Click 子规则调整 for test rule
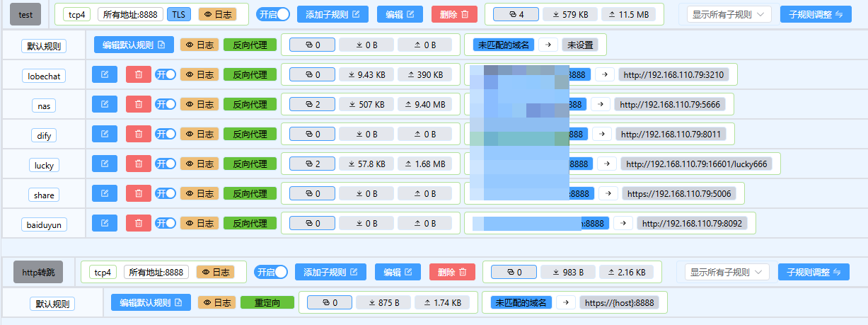Viewport: 868px width, 325px height. pyautogui.click(x=816, y=14)
